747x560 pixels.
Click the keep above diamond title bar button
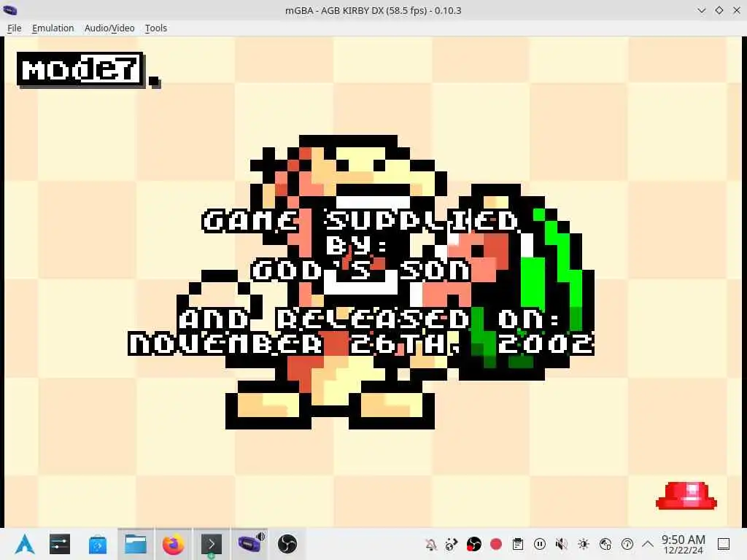pyautogui.click(x=719, y=10)
